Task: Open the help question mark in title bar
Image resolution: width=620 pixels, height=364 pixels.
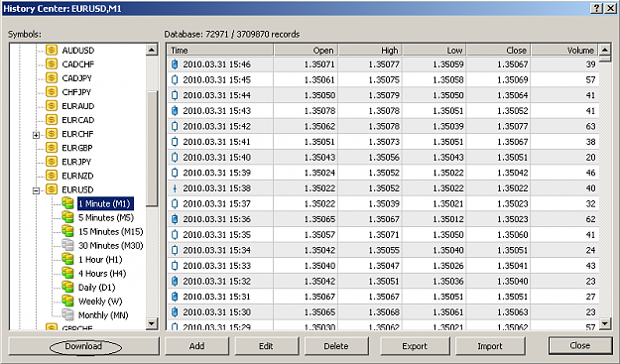Action: point(596,8)
